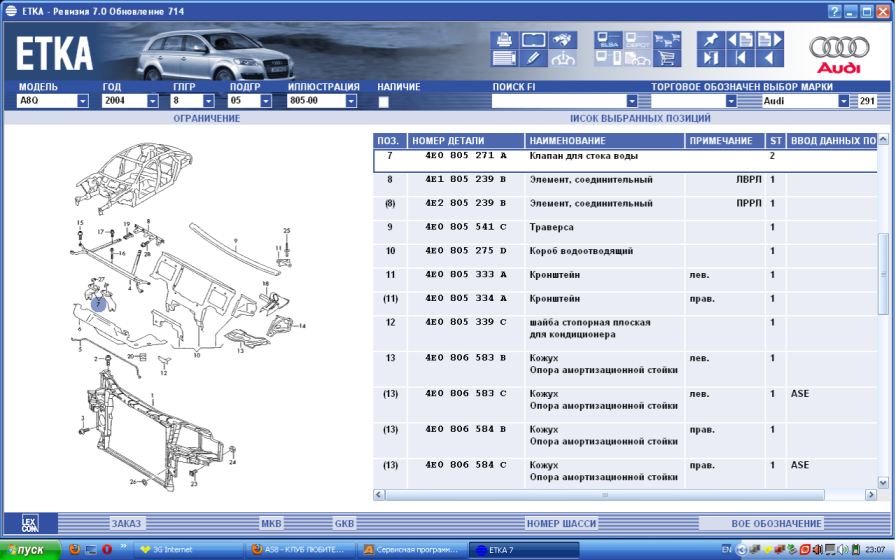Click the printer icon in the toolbar

click(503, 40)
